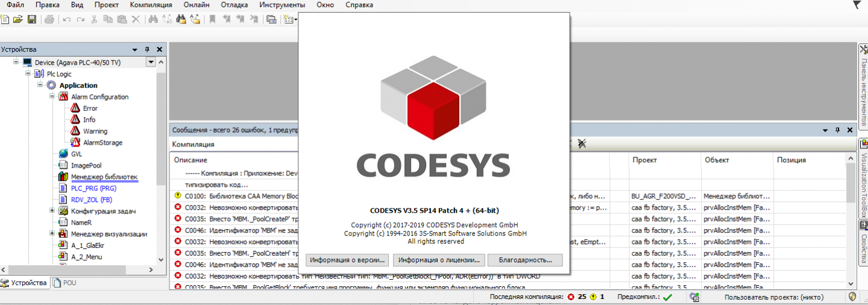The width and height of the screenshot is (868, 305).
Task: Open Менеджер библиотек in the tree
Action: click(x=104, y=177)
